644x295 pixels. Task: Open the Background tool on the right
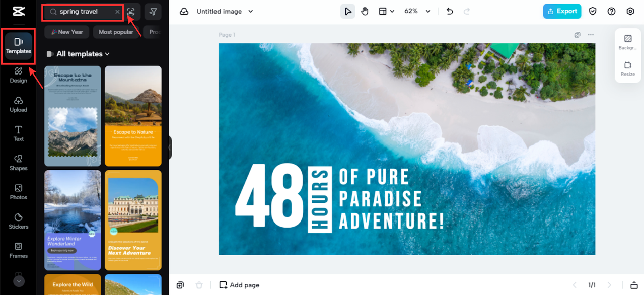click(x=628, y=42)
